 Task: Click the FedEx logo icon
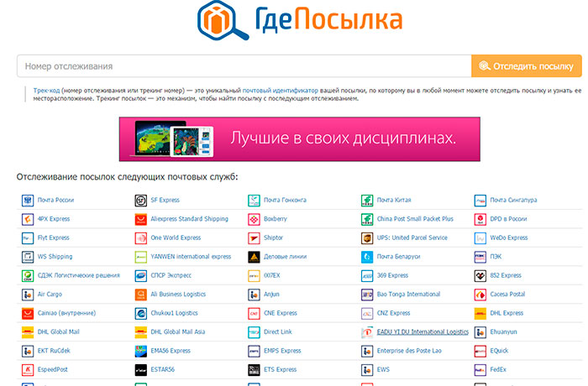pyautogui.click(x=480, y=369)
